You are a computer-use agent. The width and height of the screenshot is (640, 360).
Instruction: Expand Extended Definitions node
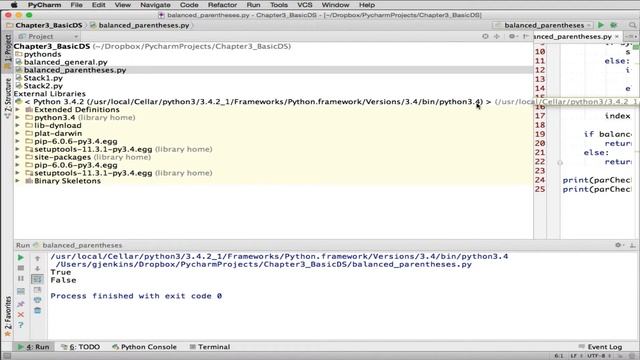click(18, 110)
